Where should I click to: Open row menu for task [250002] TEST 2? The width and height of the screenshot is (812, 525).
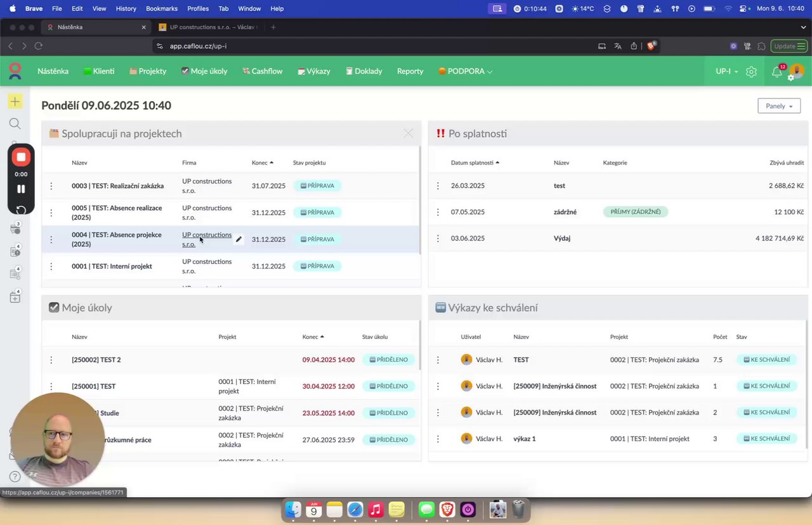(x=51, y=360)
